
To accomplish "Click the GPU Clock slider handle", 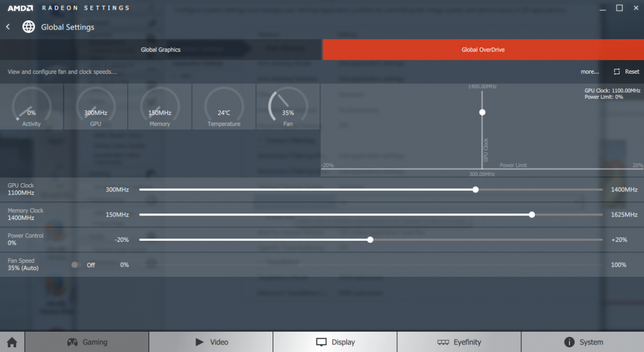I will click(x=475, y=190).
